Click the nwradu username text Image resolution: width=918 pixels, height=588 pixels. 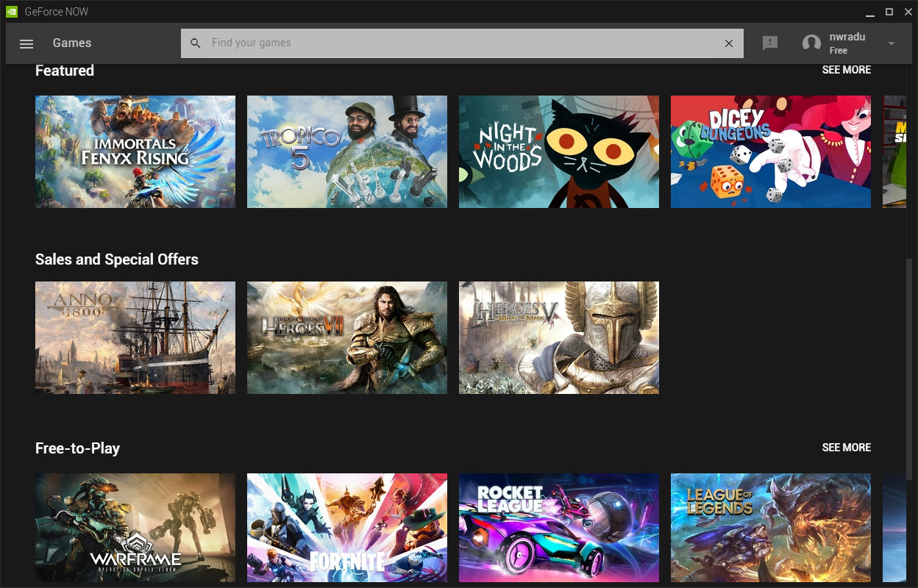[x=847, y=37]
